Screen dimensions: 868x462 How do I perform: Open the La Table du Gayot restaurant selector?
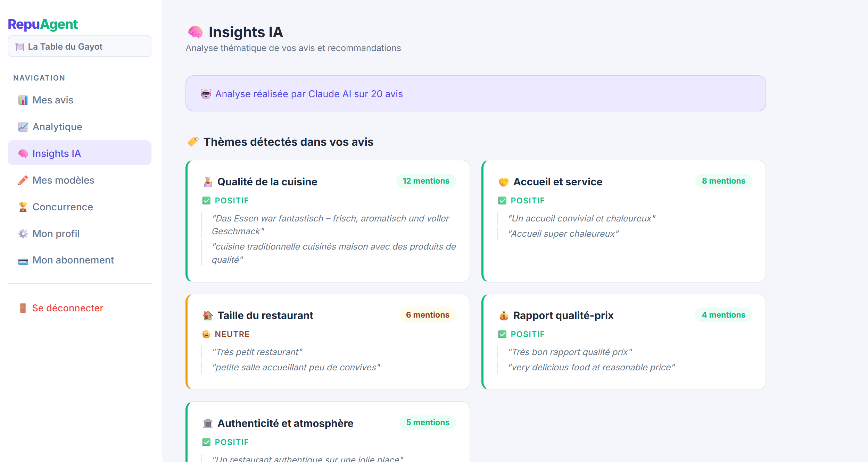point(80,47)
